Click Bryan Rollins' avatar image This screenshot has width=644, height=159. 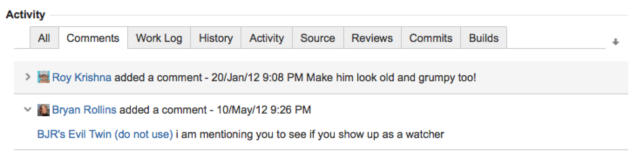(x=43, y=110)
